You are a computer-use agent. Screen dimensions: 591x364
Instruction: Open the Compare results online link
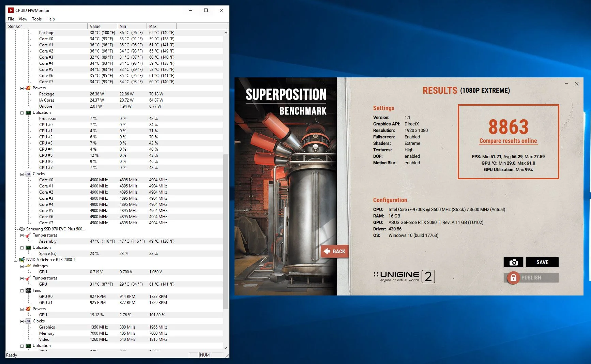[x=508, y=141]
